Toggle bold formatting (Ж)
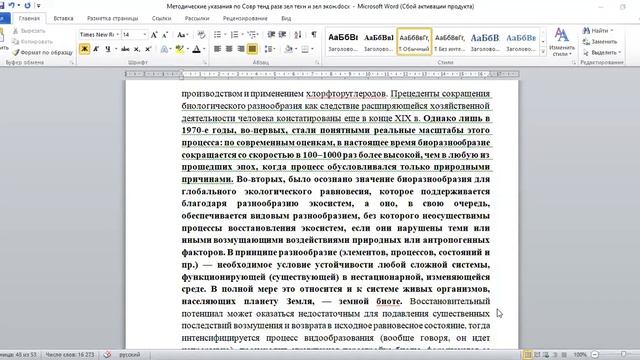 point(84,49)
